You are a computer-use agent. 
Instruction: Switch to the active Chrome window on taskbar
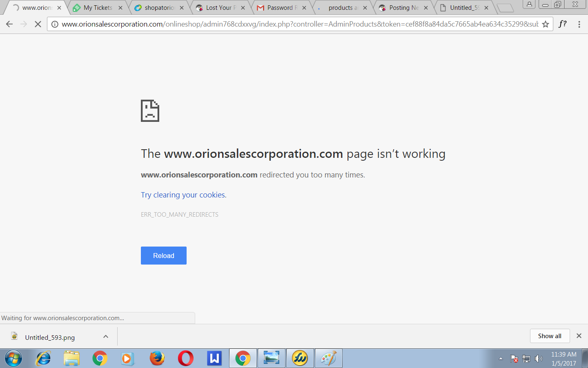pyautogui.click(x=243, y=359)
